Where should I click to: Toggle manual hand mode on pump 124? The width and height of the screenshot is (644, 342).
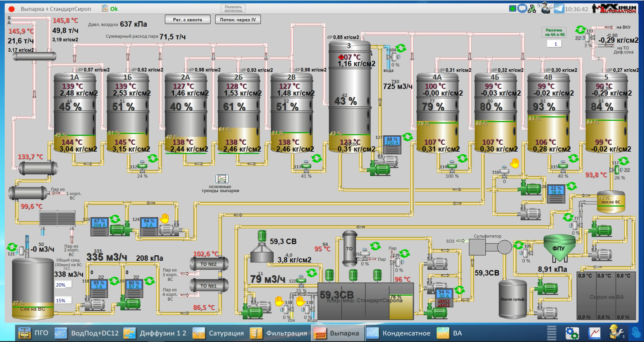click(164, 218)
